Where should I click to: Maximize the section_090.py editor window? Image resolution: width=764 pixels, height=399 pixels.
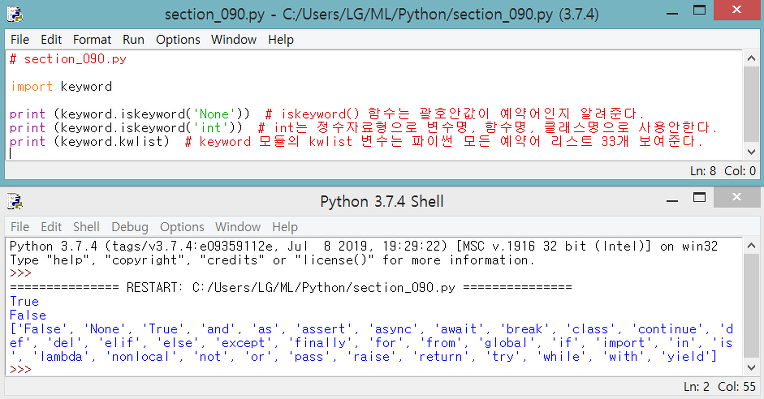[x=699, y=11]
